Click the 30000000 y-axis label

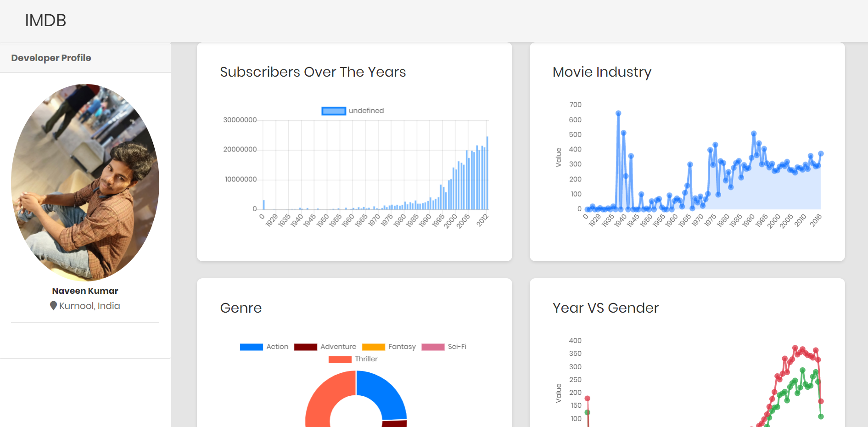[x=240, y=120]
